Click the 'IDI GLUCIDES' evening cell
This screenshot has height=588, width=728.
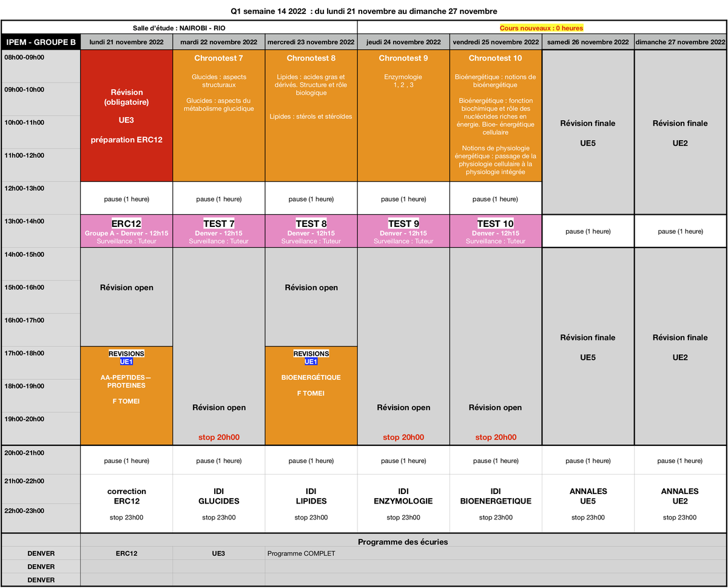219,504
